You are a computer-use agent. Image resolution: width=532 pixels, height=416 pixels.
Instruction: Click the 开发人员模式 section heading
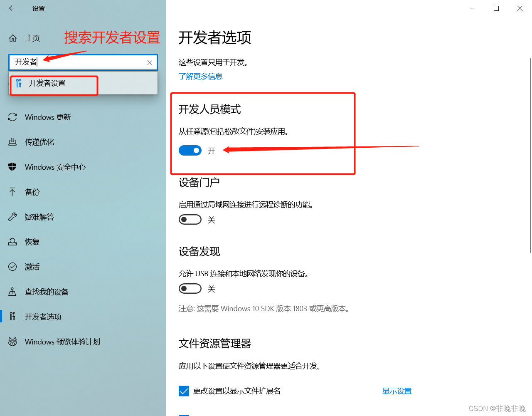pos(210,109)
